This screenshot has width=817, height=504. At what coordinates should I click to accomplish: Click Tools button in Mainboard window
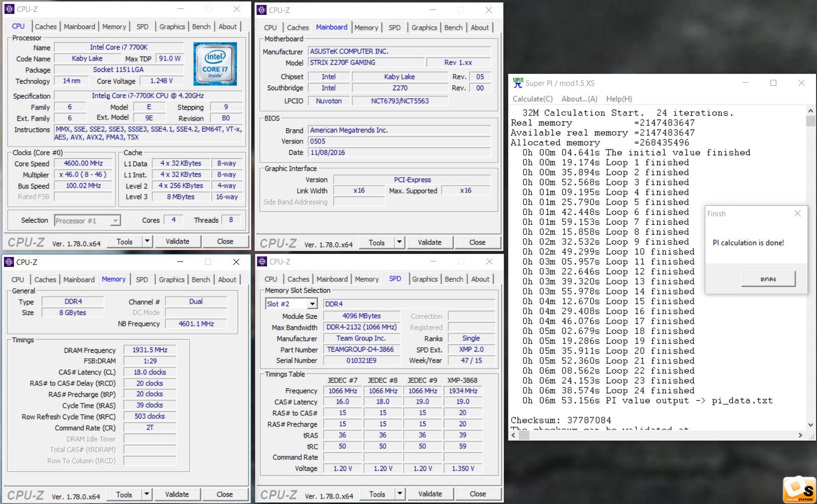377,243
